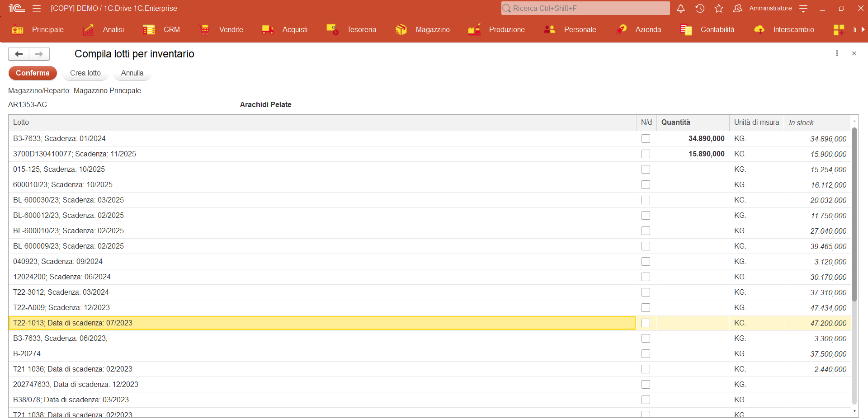Toggle N/d checkbox for lot 600010/23
Image resolution: width=868 pixels, height=419 pixels.
pyautogui.click(x=646, y=185)
